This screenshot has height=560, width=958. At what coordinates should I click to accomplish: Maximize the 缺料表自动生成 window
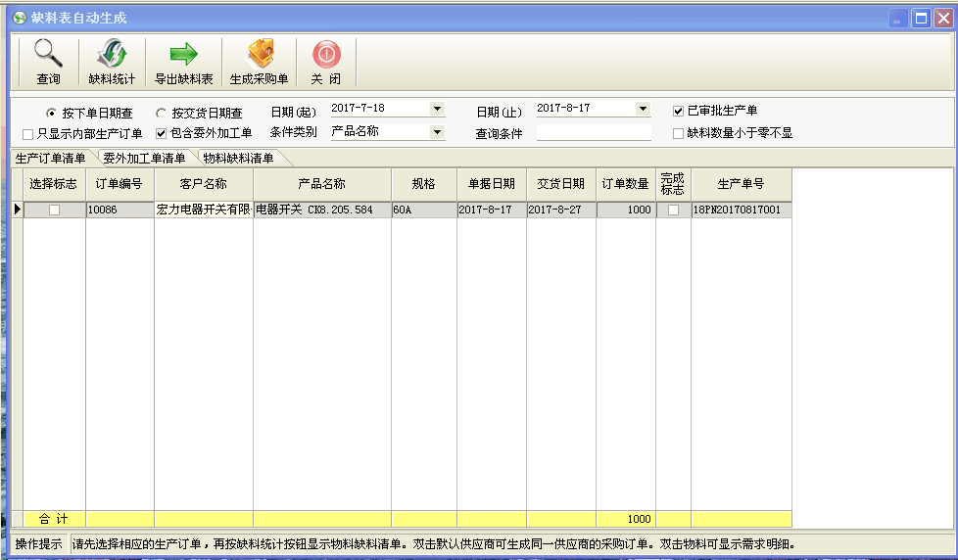pos(921,18)
